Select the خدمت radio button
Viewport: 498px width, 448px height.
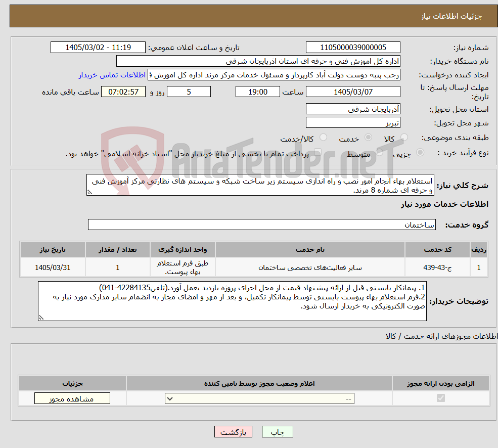tap(368, 137)
